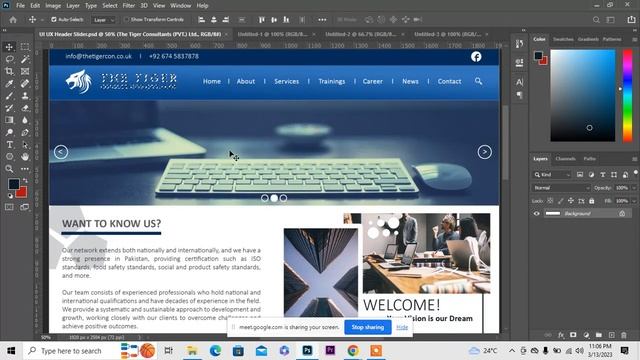Toggle Quick Mask mode
The width and height of the screenshot is (640, 360).
9,207
